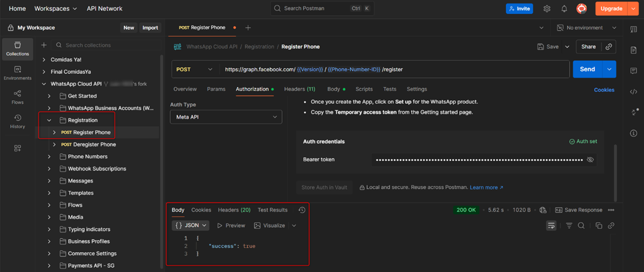Click the blue Send button

tap(587, 70)
